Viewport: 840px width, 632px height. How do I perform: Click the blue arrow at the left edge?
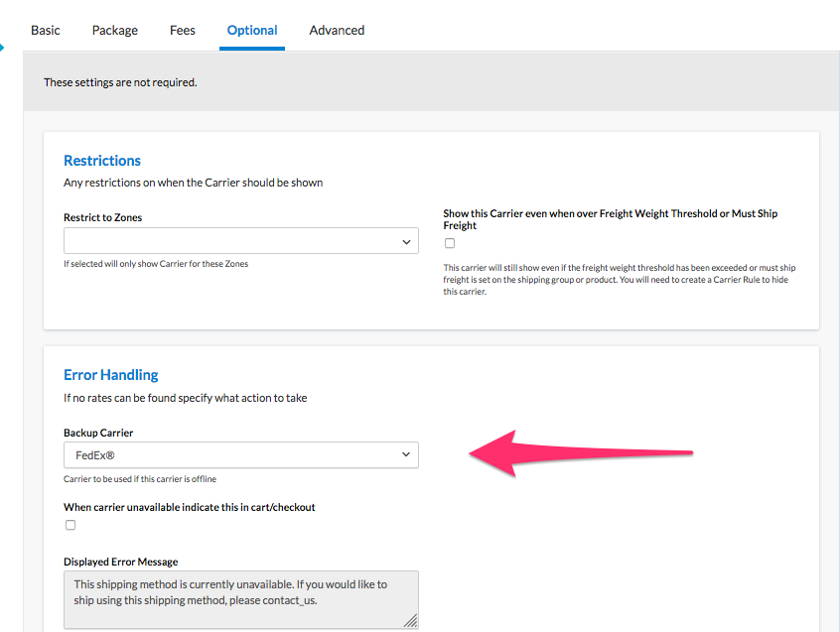[x=2, y=45]
